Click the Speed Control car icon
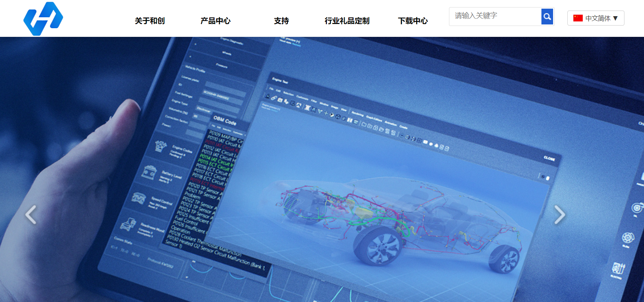The height and width of the screenshot is (302, 644). click(x=139, y=198)
